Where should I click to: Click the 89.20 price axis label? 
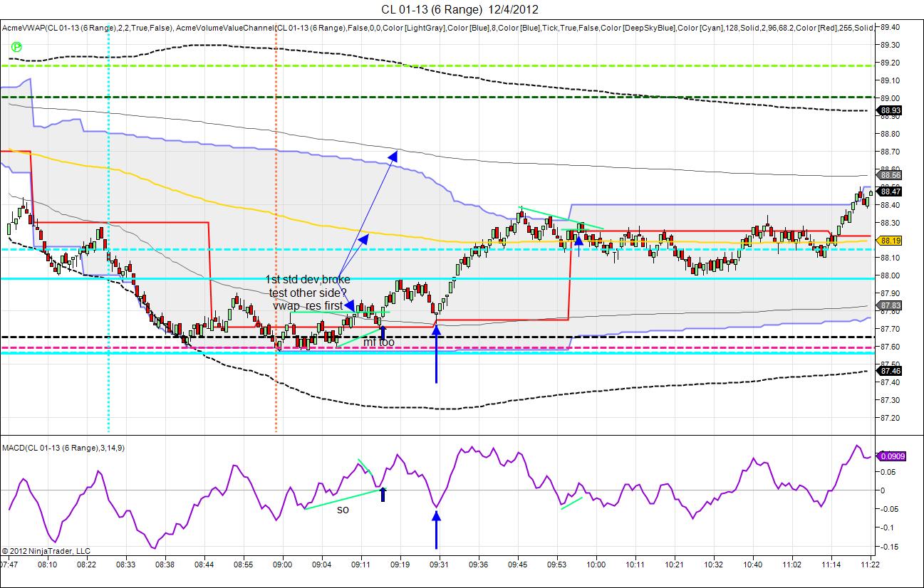click(x=891, y=63)
